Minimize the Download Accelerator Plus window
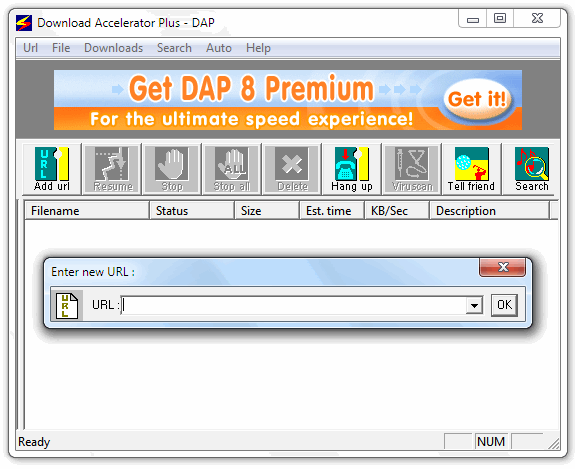The image size is (575, 469). point(473,18)
